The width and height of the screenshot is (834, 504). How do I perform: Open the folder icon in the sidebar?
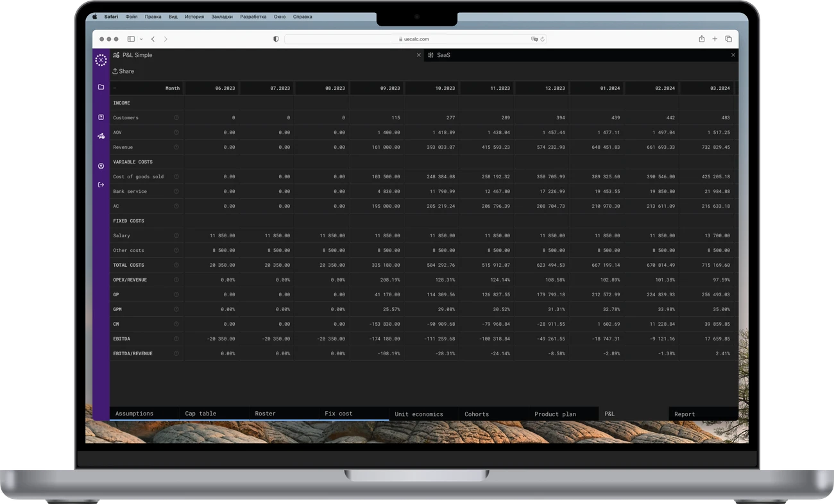(101, 87)
